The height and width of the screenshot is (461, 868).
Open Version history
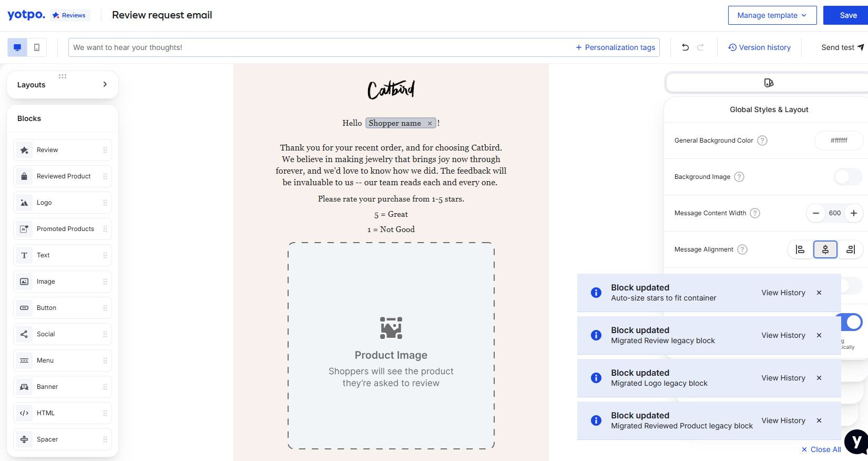click(x=759, y=47)
